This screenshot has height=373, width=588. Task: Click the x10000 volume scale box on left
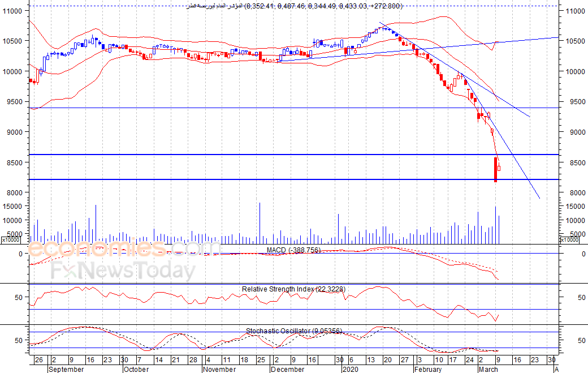click(11, 240)
